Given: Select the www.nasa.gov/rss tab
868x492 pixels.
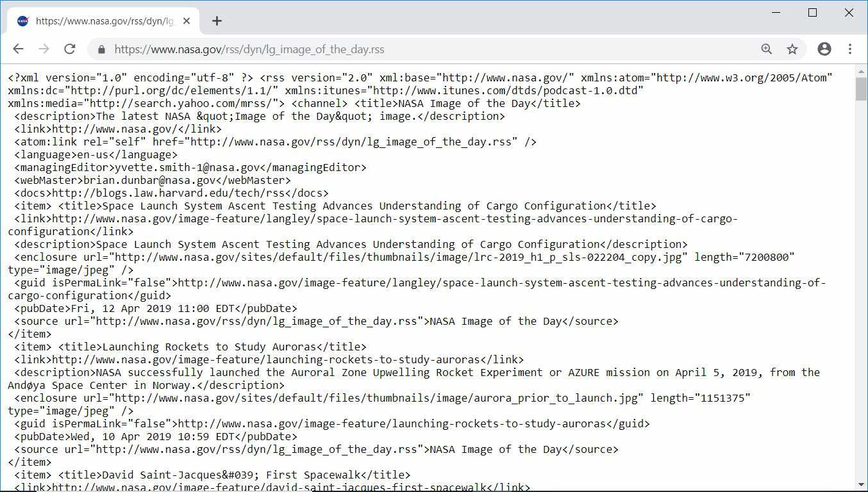Looking at the screenshot, I should point(103,21).
